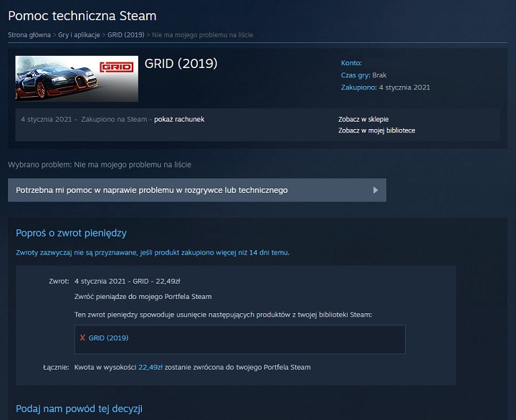
Task: Click the red X icon beside GRID (2019)
Action: point(82,338)
